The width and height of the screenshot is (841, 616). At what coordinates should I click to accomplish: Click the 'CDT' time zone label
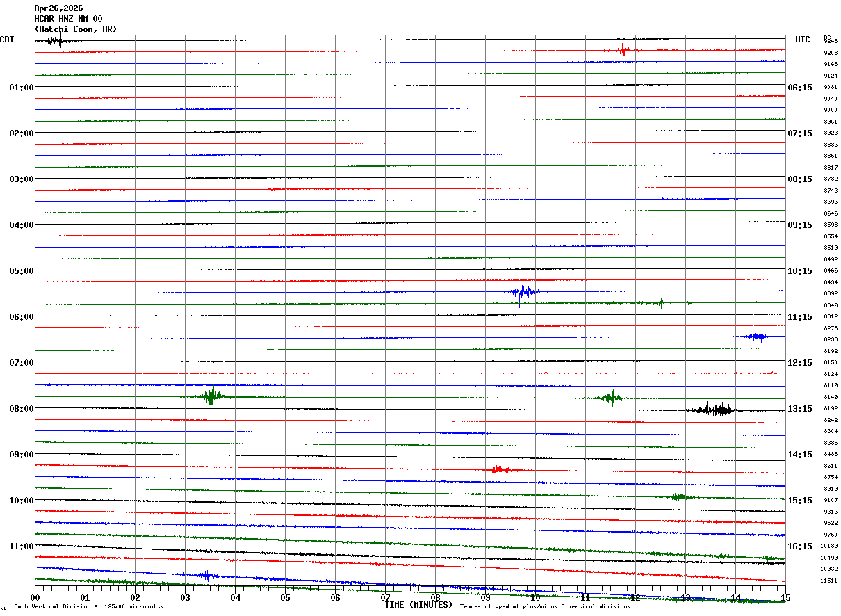tap(7, 40)
